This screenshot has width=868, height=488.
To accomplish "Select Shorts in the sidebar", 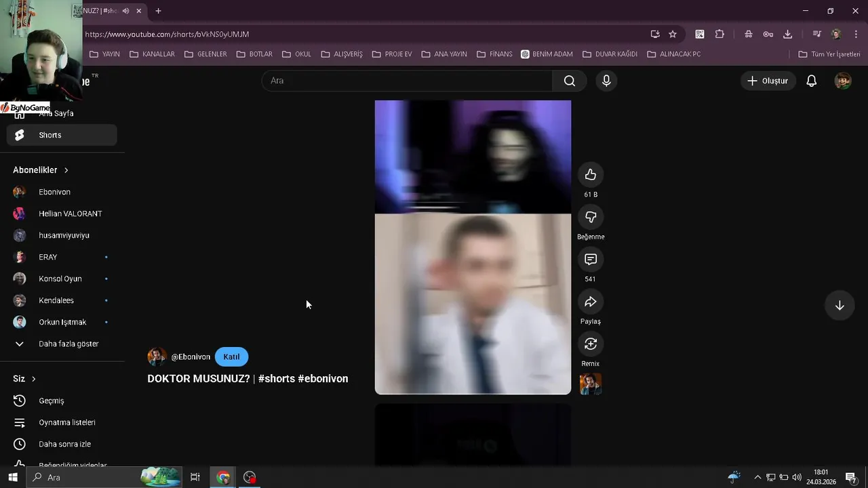I will click(x=62, y=135).
